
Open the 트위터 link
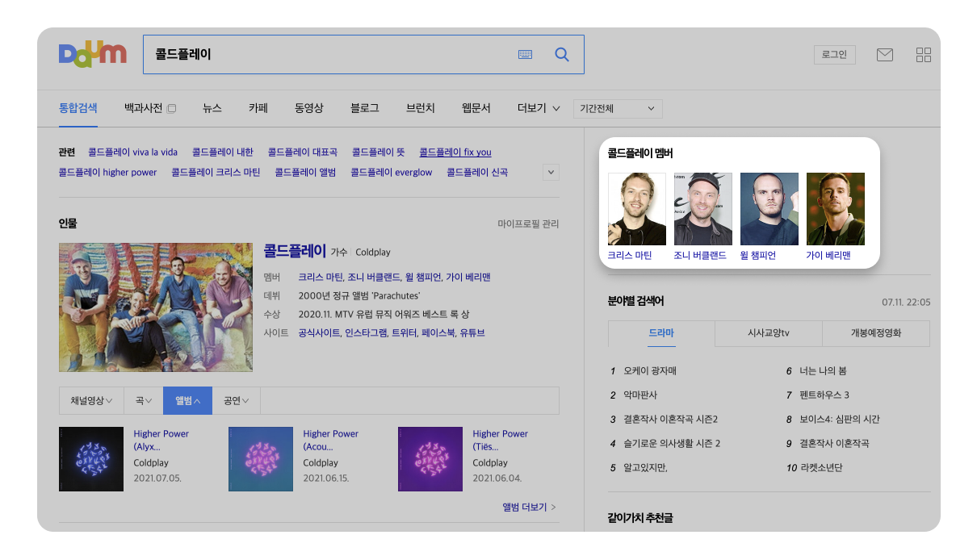coord(404,332)
